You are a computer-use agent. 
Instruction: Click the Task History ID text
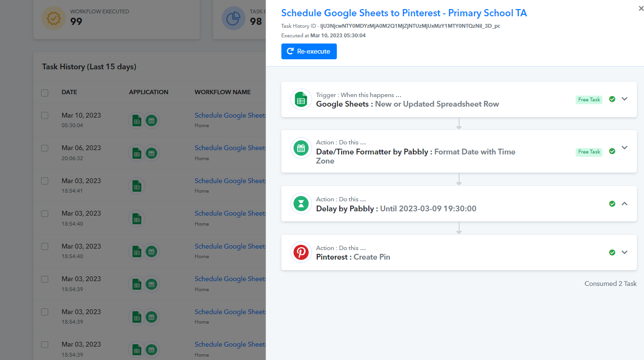click(391, 26)
